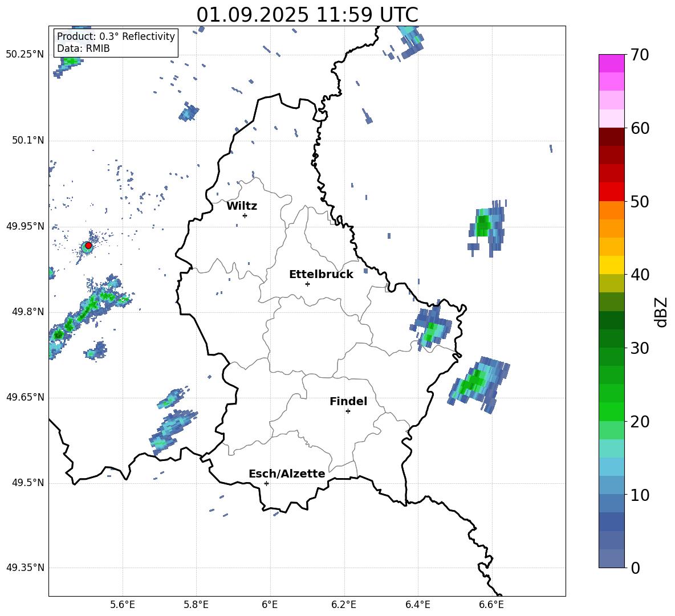
Task: Click the 50.25°N latitude label
Action: (x=25, y=55)
